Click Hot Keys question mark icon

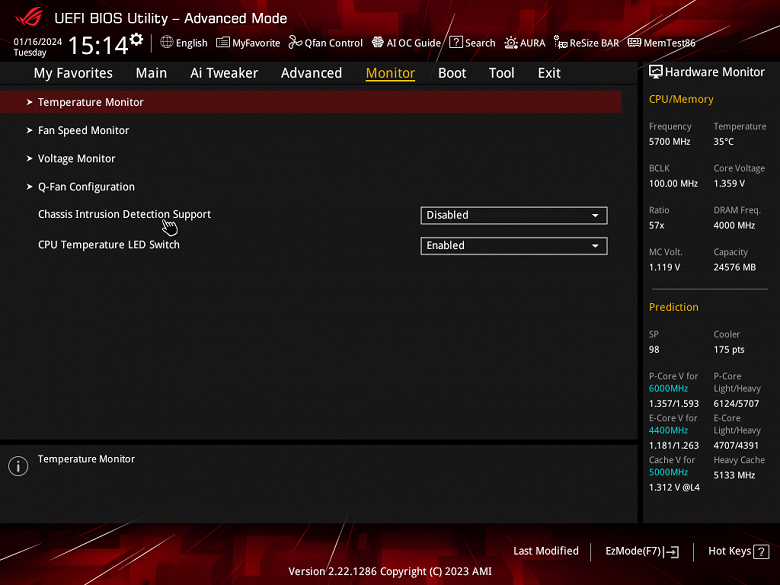point(761,552)
